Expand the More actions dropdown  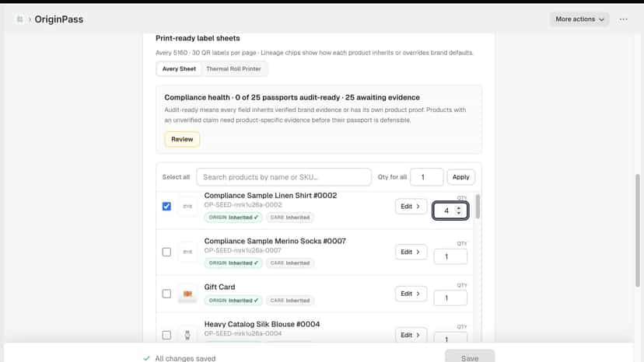tap(579, 19)
